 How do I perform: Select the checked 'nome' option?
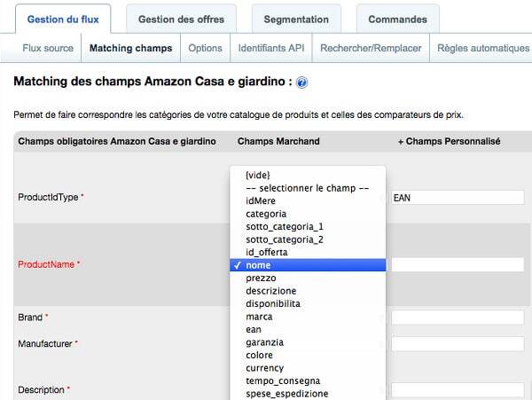pos(308,265)
